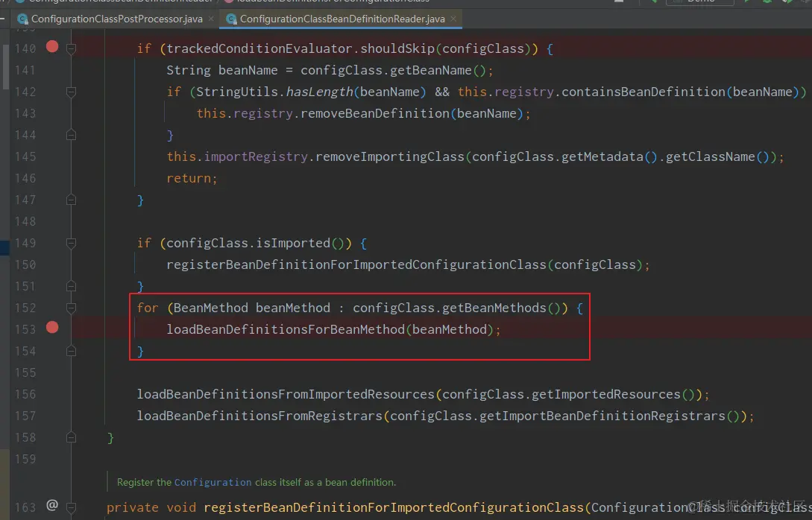The width and height of the screenshot is (812, 520).
Task: Click the fold end marker at line 151
Action: (72, 286)
